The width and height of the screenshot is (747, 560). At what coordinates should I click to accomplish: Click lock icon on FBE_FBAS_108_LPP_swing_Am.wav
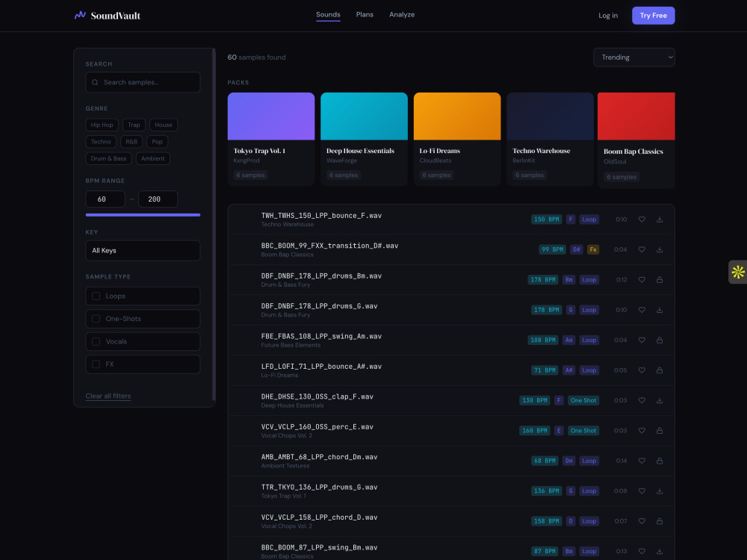(660, 340)
